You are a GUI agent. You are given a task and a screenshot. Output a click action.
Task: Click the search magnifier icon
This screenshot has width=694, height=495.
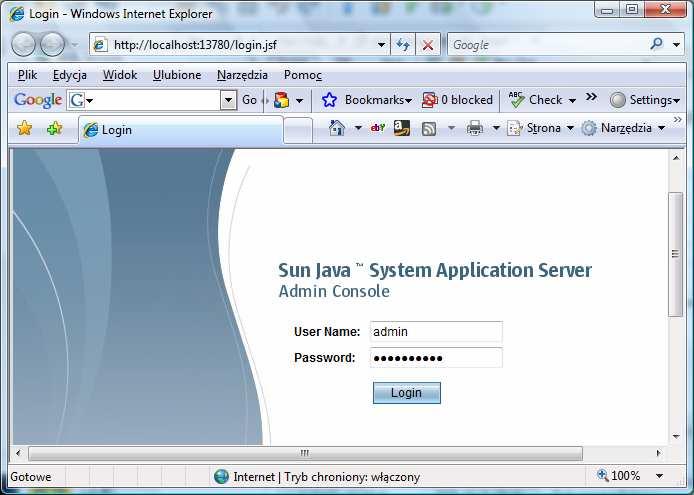657,44
